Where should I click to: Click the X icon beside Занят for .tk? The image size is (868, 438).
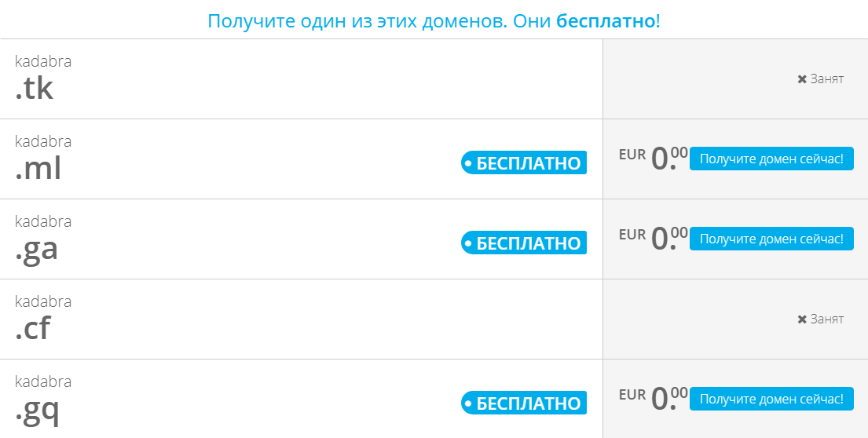click(x=802, y=79)
